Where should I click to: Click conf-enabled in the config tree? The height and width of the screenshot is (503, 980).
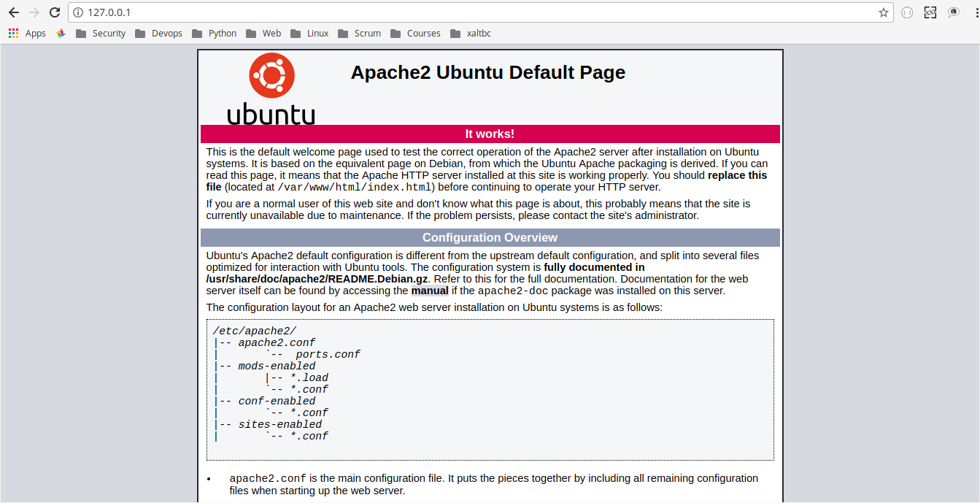click(x=277, y=401)
